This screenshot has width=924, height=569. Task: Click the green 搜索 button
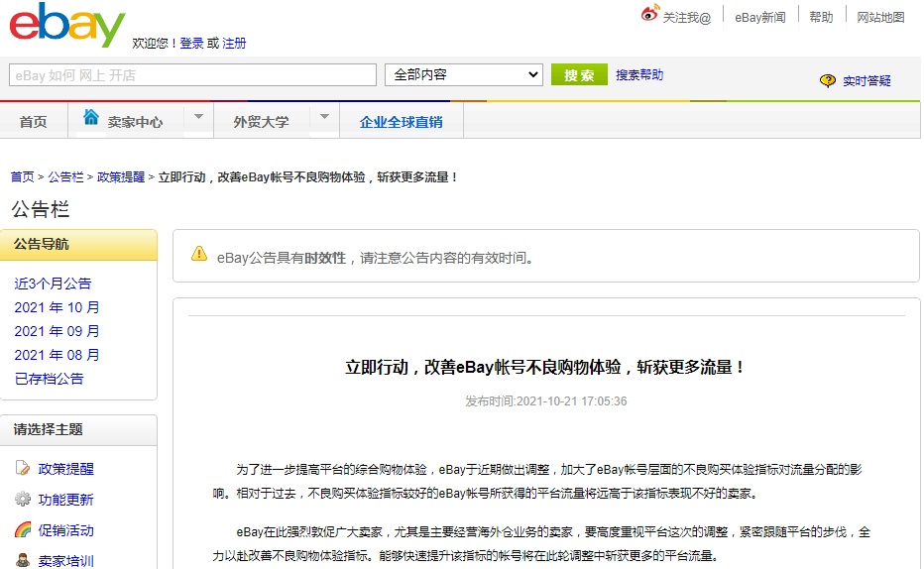pos(579,74)
